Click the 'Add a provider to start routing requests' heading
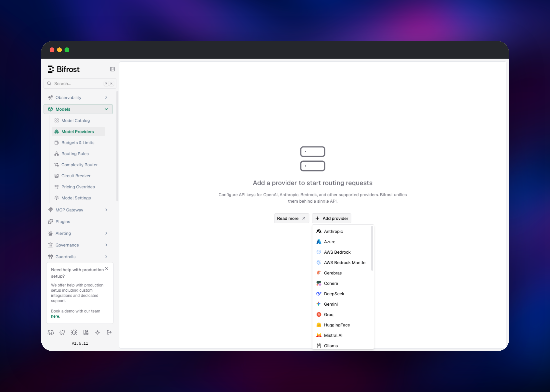Screen dimensions: 550x392 [313, 183]
